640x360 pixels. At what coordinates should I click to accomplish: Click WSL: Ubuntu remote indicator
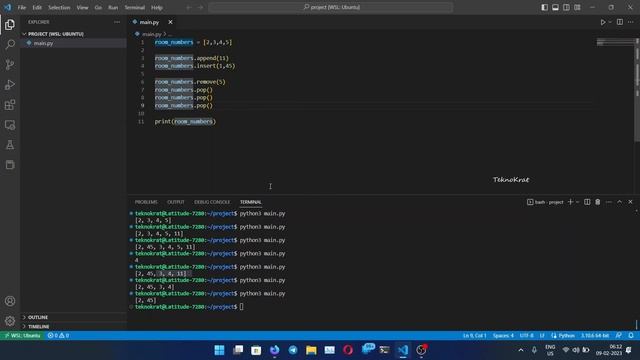tap(22, 336)
